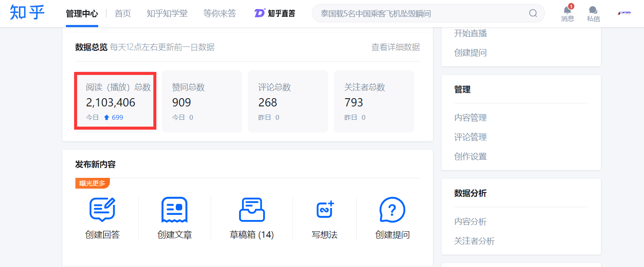The width and height of the screenshot is (644, 267).
Task: Open the 知乎直答 logo link
Action: pyautogui.click(x=275, y=13)
